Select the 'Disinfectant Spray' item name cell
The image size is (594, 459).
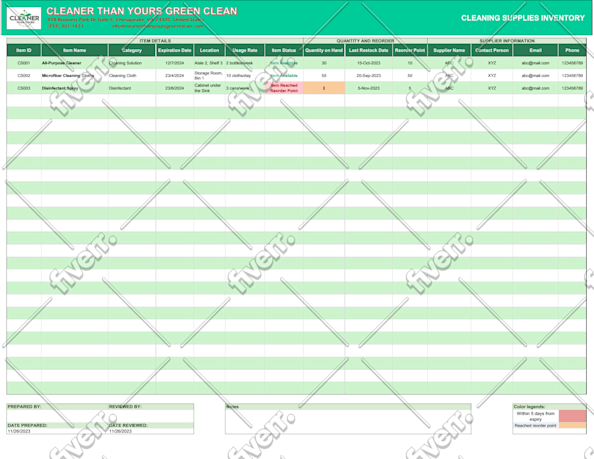tap(75, 88)
